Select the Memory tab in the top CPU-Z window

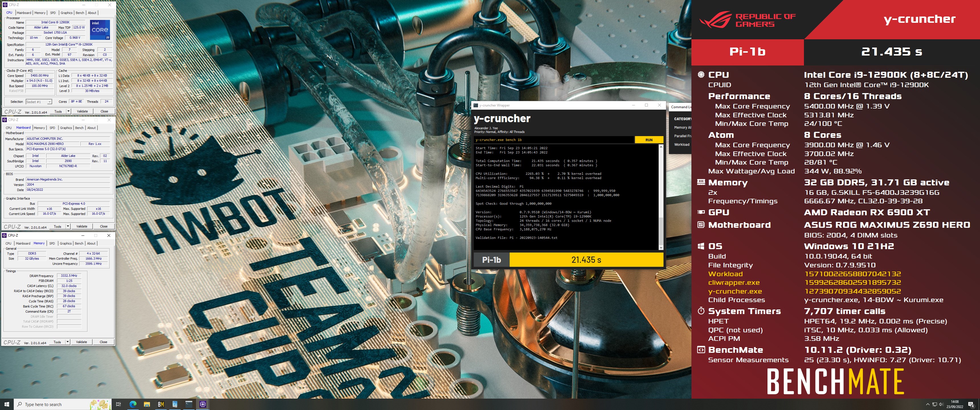40,13
